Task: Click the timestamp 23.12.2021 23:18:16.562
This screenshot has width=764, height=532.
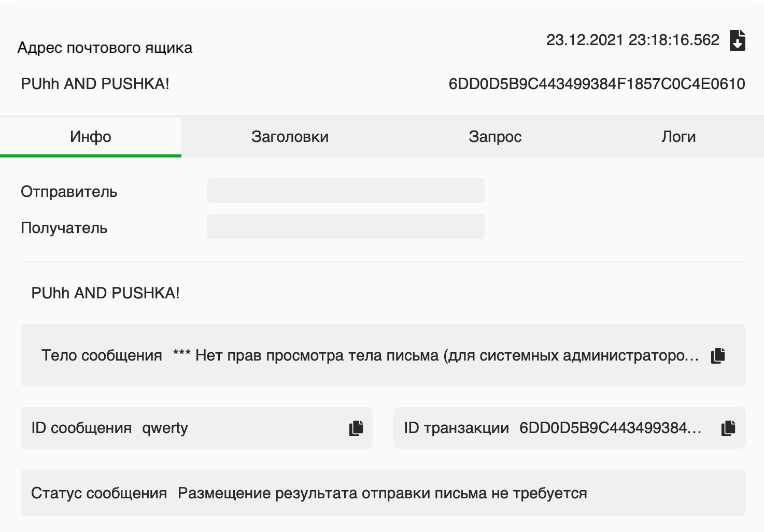Action: coord(633,39)
